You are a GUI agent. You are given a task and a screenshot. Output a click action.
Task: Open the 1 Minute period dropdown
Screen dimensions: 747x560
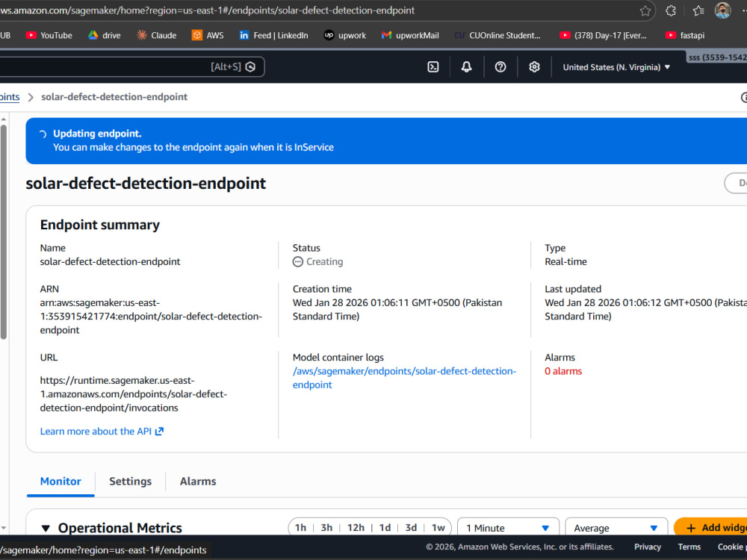[508, 528]
